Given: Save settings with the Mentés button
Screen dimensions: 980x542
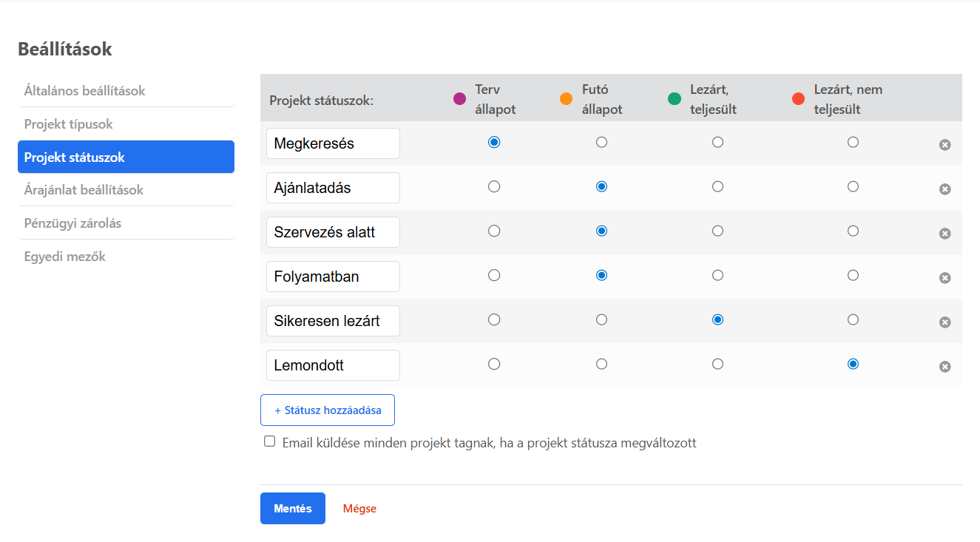Looking at the screenshot, I should point(292,508).
